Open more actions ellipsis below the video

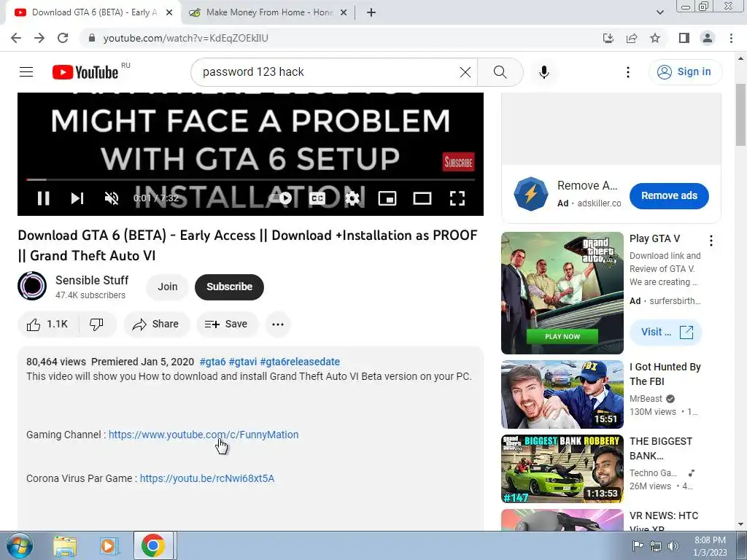[x=278, y=324]
